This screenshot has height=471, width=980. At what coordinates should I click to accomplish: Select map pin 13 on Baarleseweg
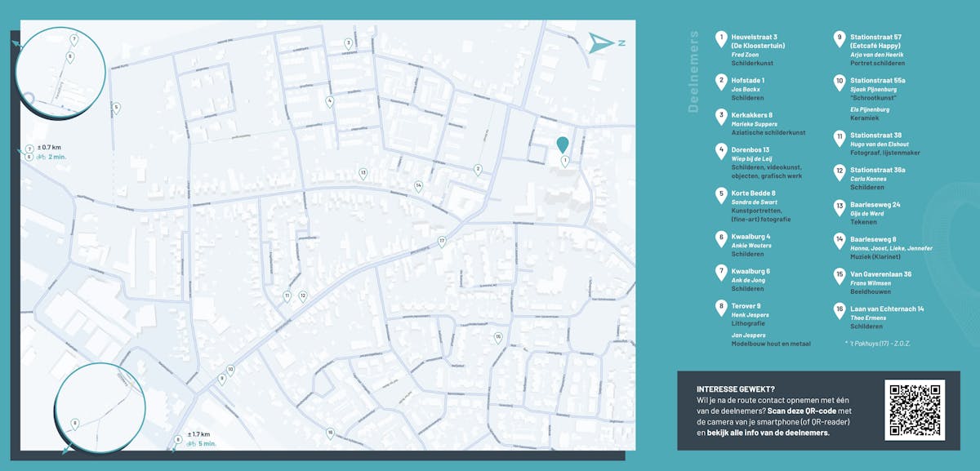[x=363, y=173]
